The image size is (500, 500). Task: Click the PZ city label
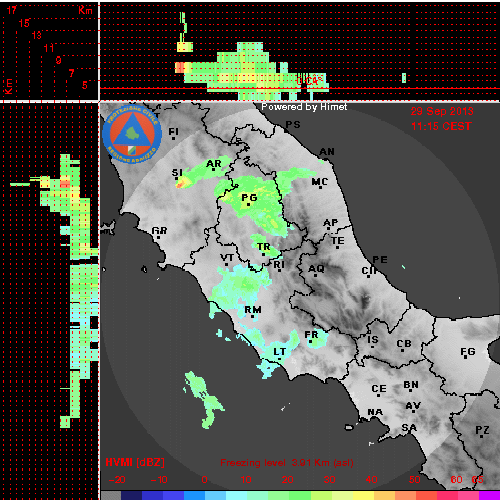[x=482, y=430]
